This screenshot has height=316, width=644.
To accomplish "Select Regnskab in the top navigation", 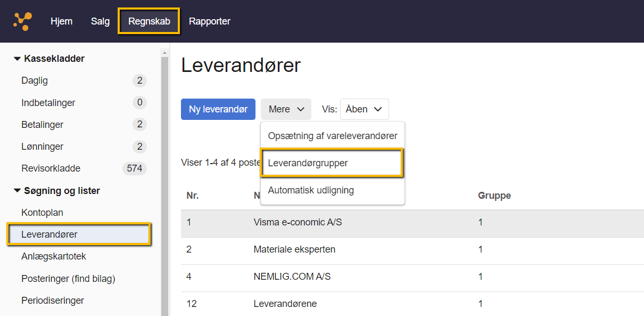I will click(148, 21).
